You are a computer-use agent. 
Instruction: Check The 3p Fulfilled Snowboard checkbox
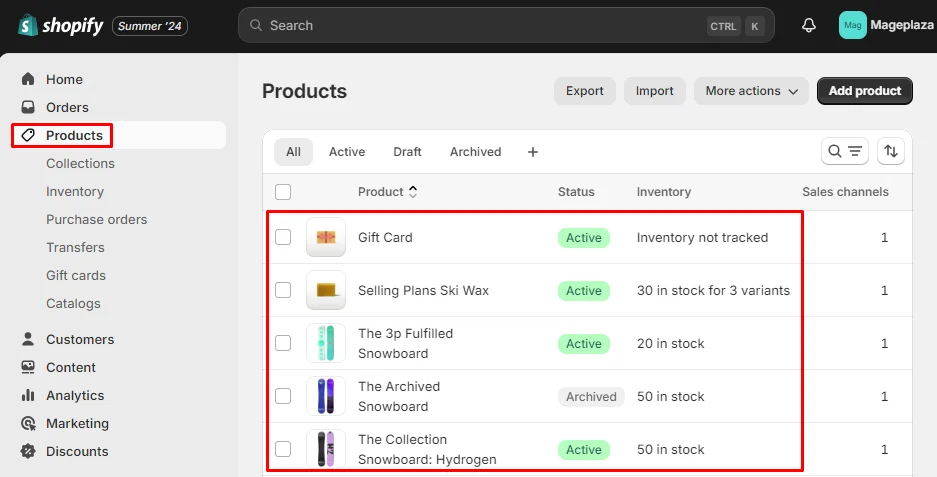pos(283,343)
